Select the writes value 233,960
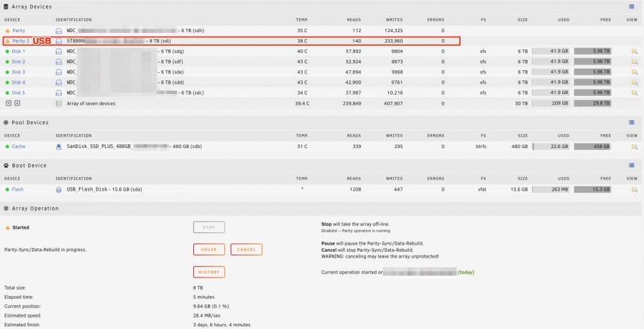This screenshot has height=329, width=644. pyautogui.click(x=394, y=41)
